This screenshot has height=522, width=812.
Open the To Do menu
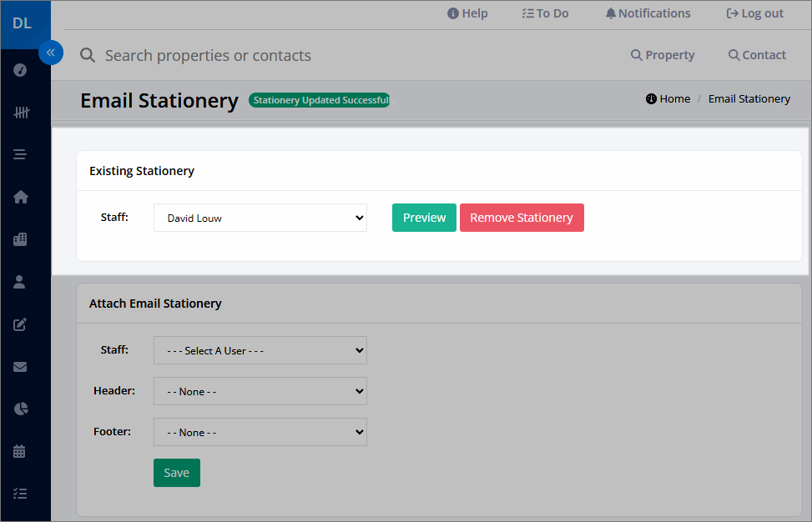click(x=545, y=13)
